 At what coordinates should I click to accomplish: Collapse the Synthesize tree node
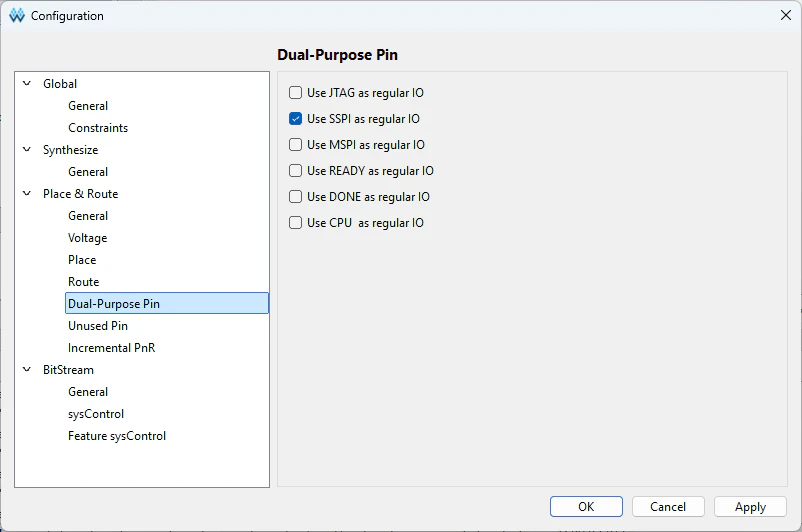point(27,149)
